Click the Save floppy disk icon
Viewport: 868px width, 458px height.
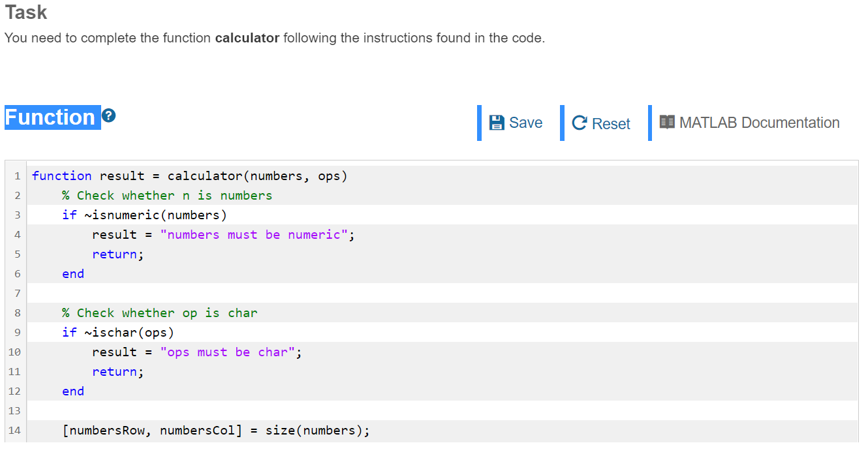(497, 123)
